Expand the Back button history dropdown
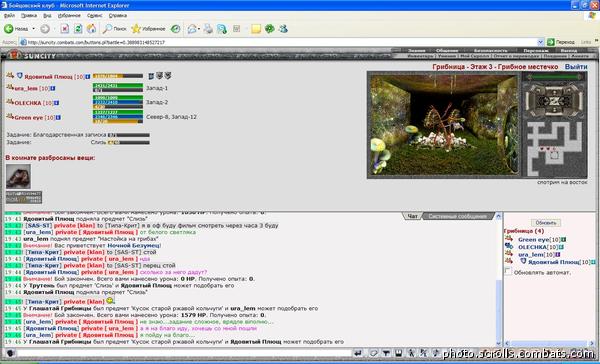600x364 pixels. click(x=33, y=29)
